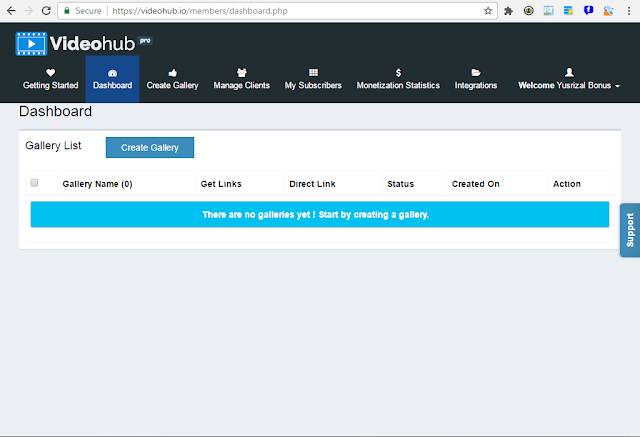
Task: Open the Manage Clients menu item
Action: (x=242, y=79)
